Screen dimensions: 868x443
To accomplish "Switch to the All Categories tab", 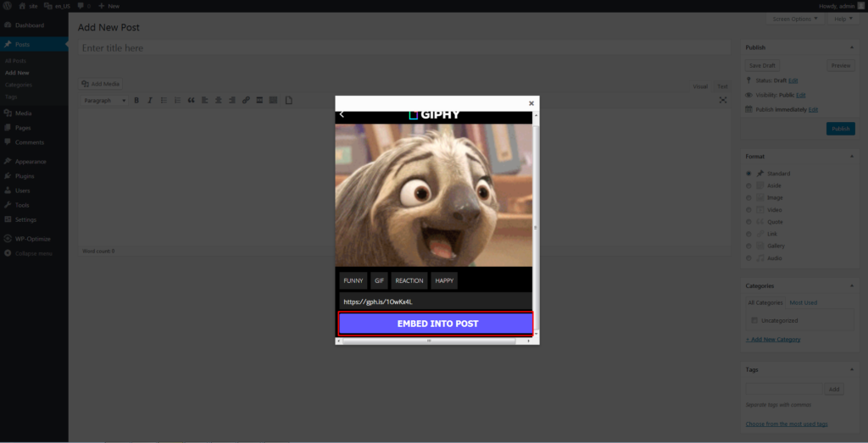I will coord(765,302).
